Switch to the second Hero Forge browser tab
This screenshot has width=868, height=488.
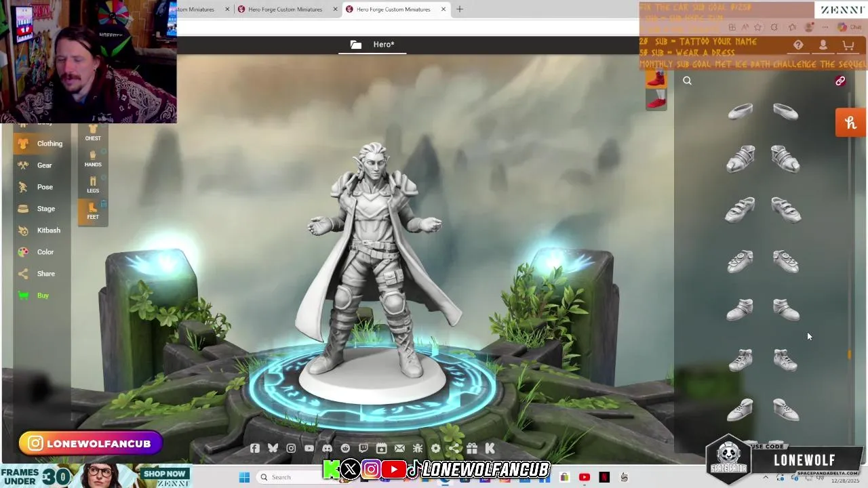(285, 9)
